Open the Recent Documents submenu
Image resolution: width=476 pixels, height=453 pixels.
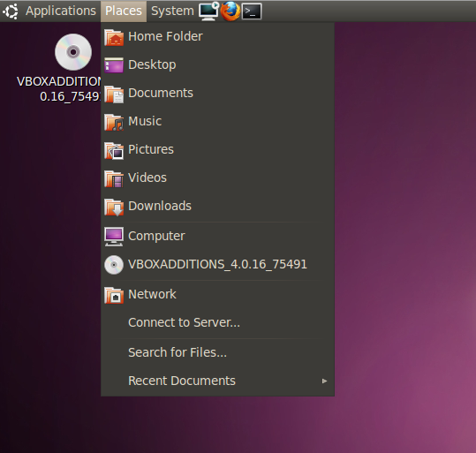(217, 381)
